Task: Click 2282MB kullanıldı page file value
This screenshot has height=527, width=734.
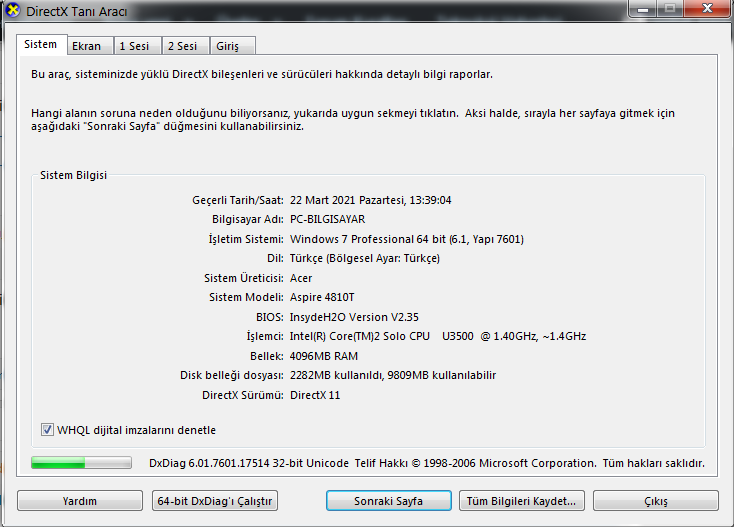Action: click(336, 375)
